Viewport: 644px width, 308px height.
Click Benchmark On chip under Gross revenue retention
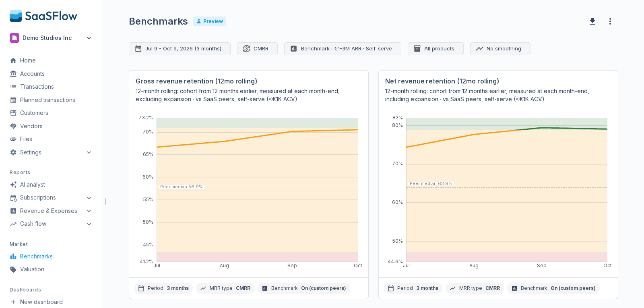pyautogui.click(x=304, y=288)
